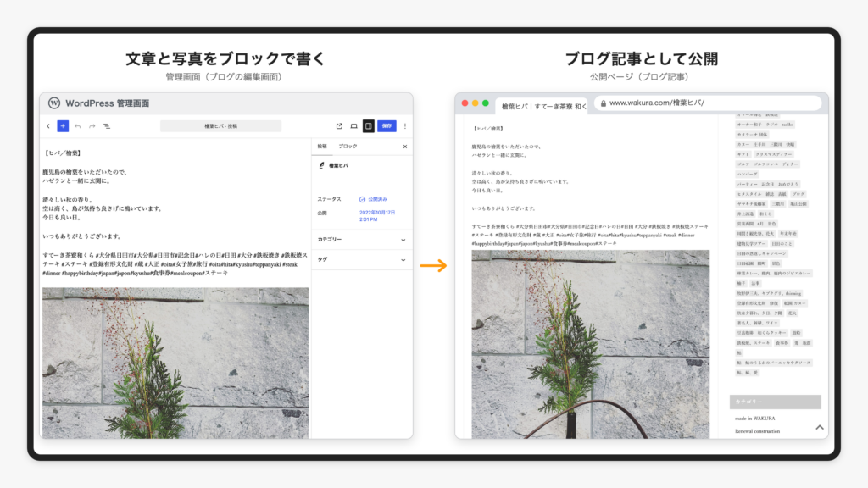The height and width of the screenshot is (488, 868).
Task: Open the post in a new tab
Action: (339, 126)
